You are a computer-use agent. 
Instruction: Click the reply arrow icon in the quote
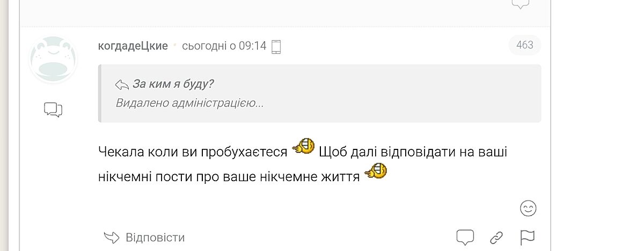[122, 84]
